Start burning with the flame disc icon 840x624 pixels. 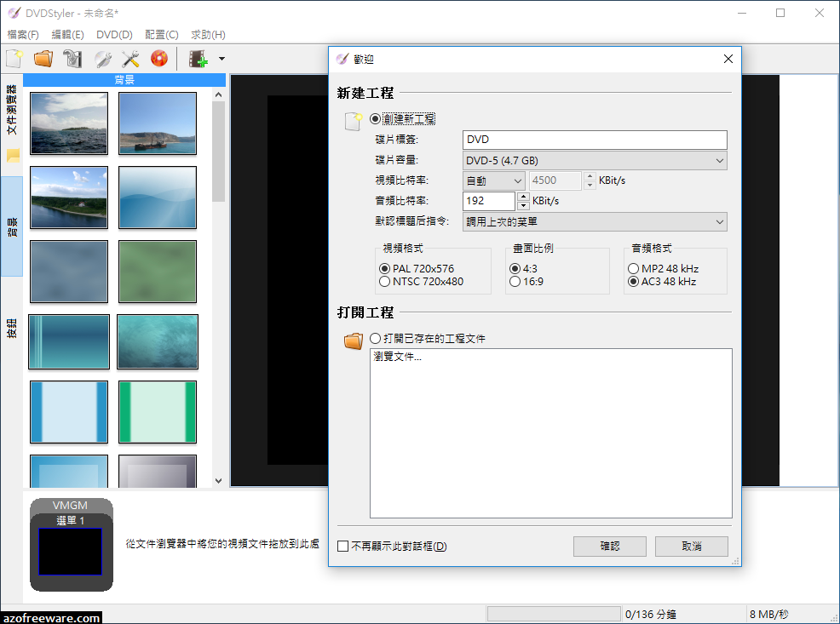point(159,58)
